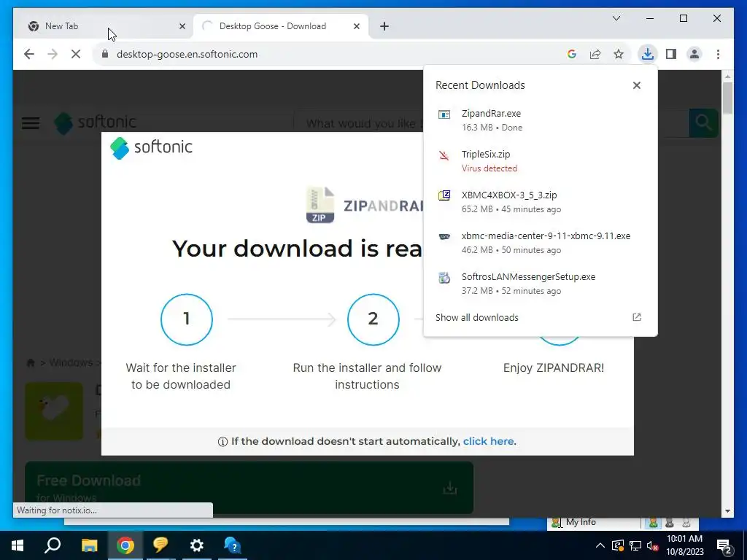
Task: Click the softonic logo in the popup
Action: coord(151,147)
